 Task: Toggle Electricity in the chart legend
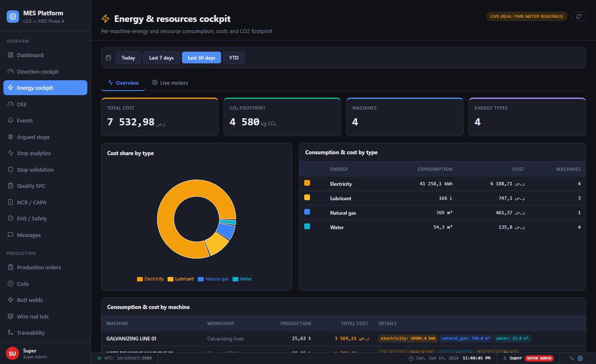point(150,279)
